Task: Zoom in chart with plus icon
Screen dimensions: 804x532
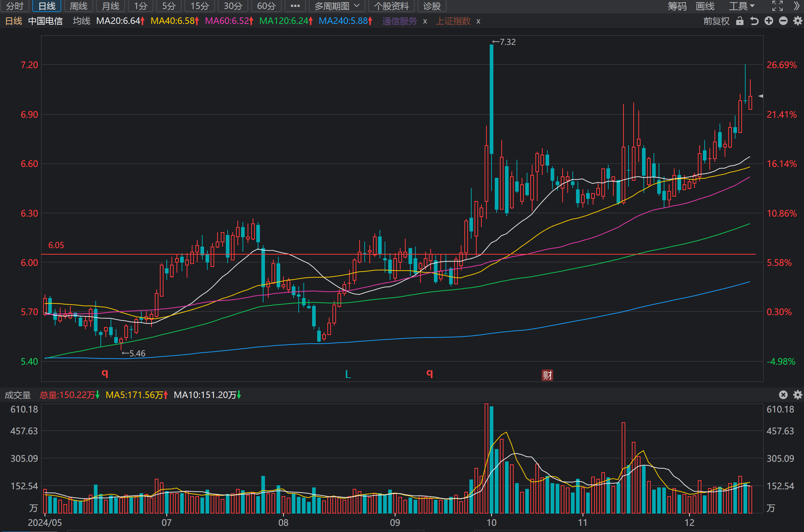Action: pyautogui.click(x=769, y=21)
